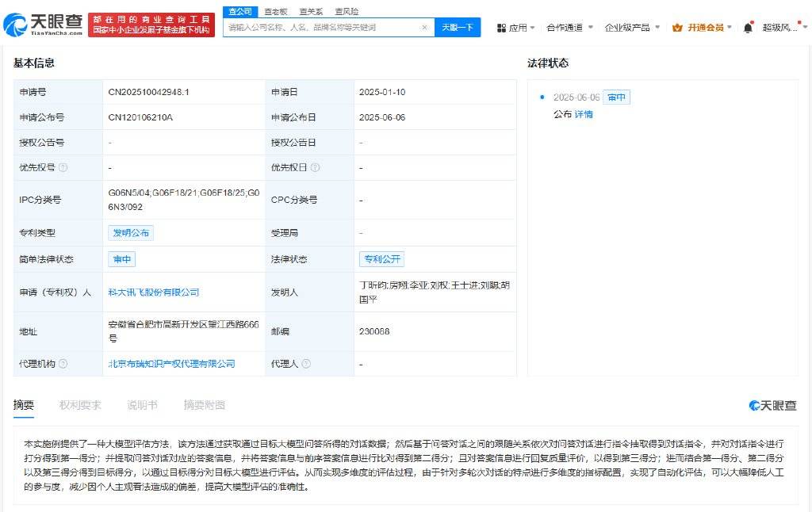
Task: Open the 北京布瑞知识产权代理有限公司 link
Action: click(x=171, y=364)
